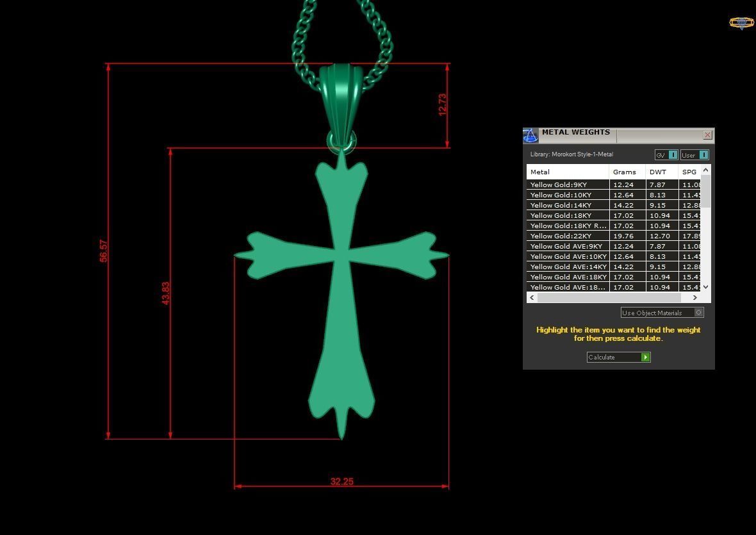Click the DWT column header
The height and width of the screenshot is (535, 756).
coord(661,172)
